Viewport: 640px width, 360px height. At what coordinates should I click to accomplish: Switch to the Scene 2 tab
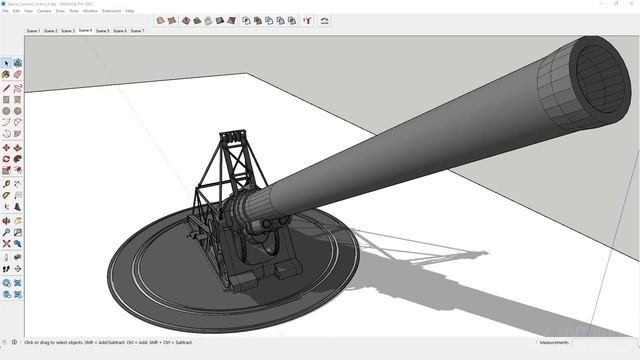pos(50,31)
